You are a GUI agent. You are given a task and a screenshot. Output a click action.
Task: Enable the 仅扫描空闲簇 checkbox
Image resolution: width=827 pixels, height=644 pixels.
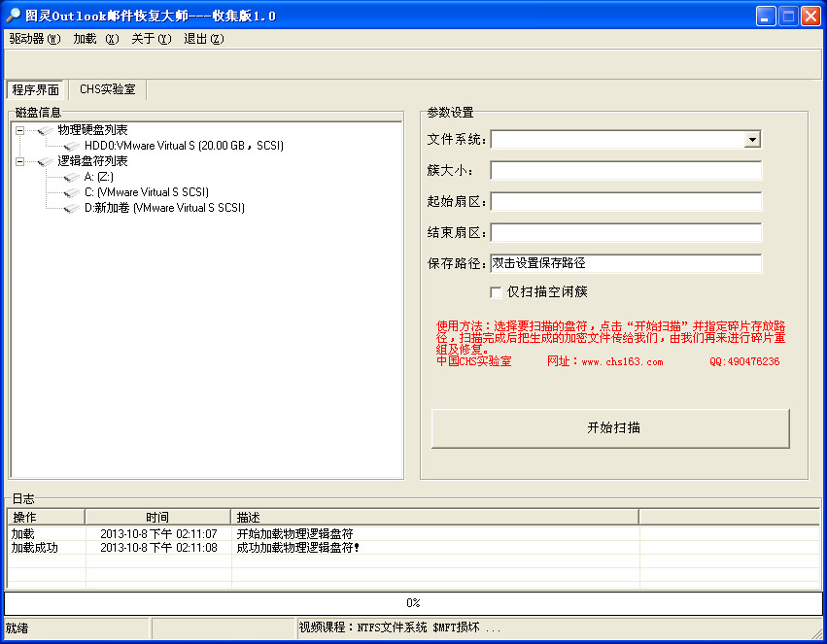tap(496, 292)
